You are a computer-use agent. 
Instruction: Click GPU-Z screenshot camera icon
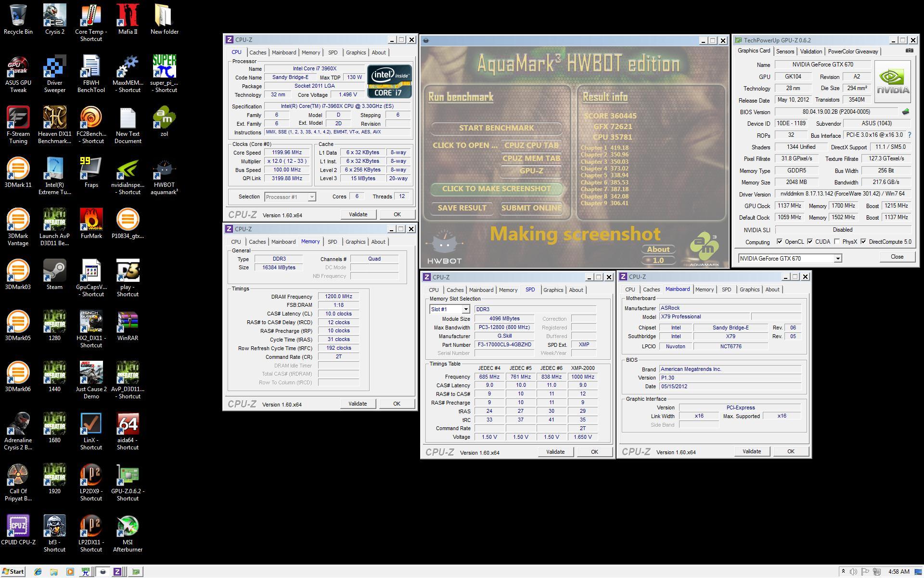pos(909,51)
